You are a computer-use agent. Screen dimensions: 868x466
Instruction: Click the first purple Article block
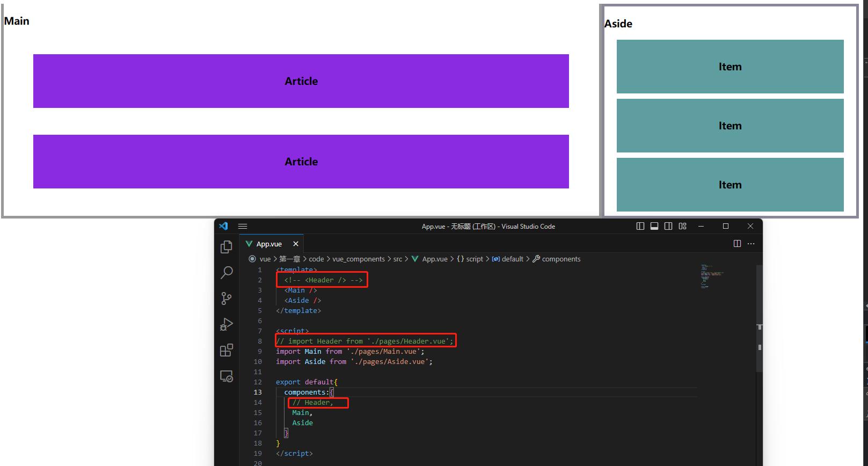(301, 81)
